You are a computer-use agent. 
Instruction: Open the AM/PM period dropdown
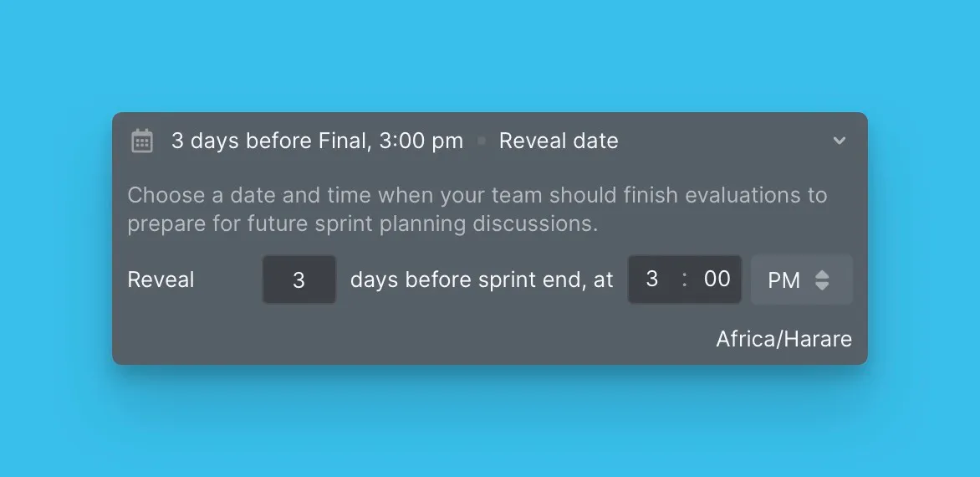click(801, 280)
